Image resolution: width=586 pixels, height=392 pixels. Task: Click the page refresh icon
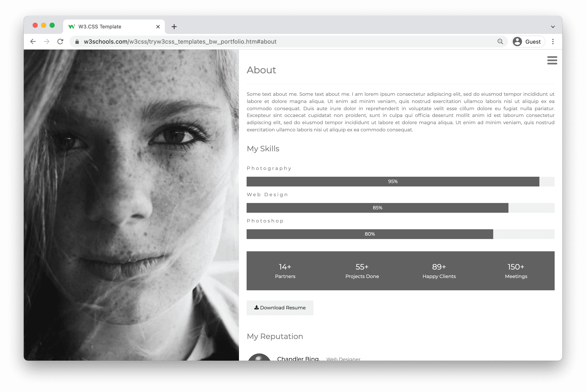pos(61,42)
